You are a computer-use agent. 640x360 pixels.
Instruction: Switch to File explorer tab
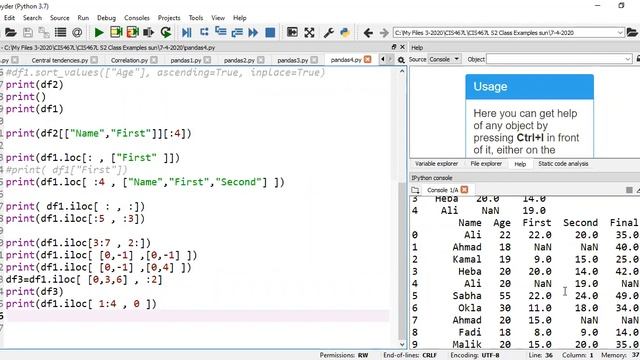(486, 164)
